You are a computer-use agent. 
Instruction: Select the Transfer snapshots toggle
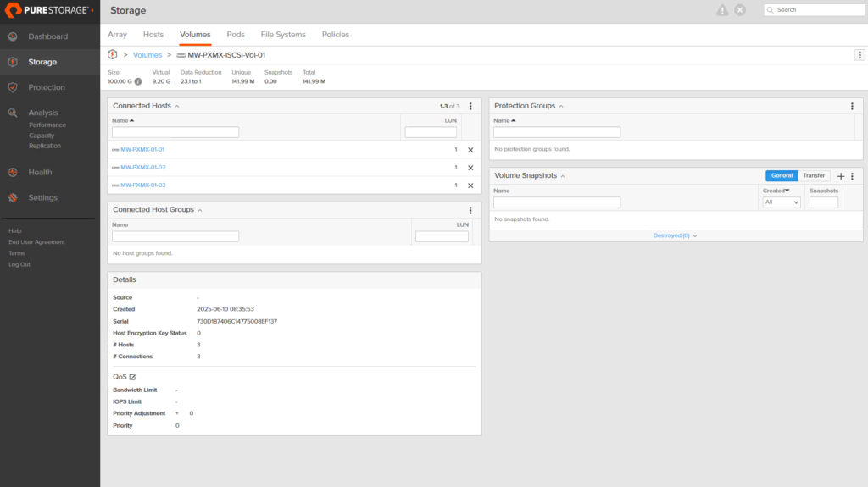(814, 175)
